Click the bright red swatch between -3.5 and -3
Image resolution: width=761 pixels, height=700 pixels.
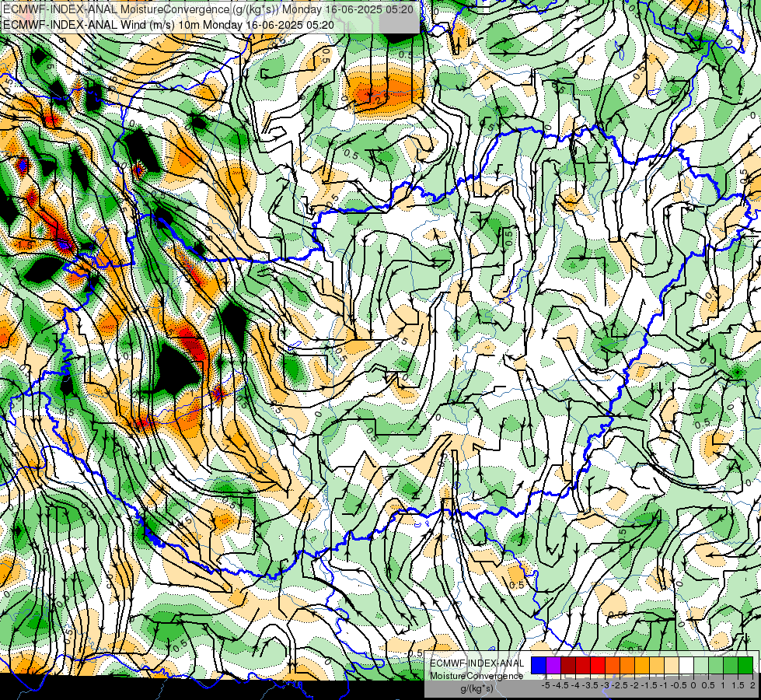(598, 666)
